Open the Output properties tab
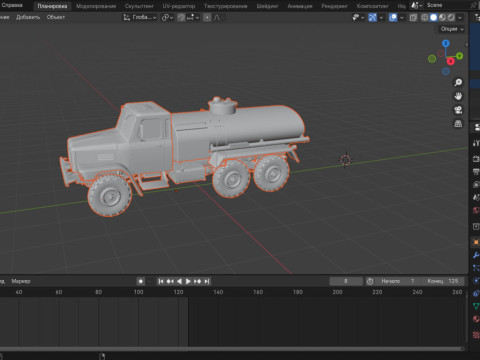The image size is (480, 360). (476, 172)
